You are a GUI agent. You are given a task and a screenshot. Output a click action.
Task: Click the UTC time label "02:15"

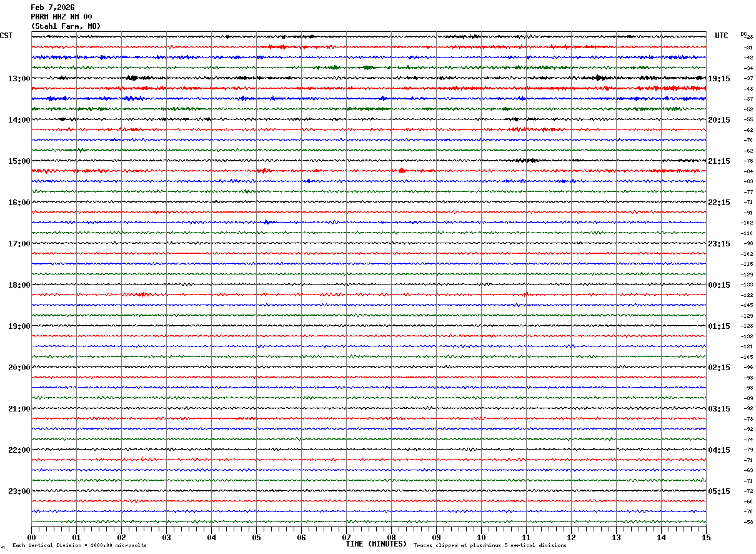(x=719, y=368)
